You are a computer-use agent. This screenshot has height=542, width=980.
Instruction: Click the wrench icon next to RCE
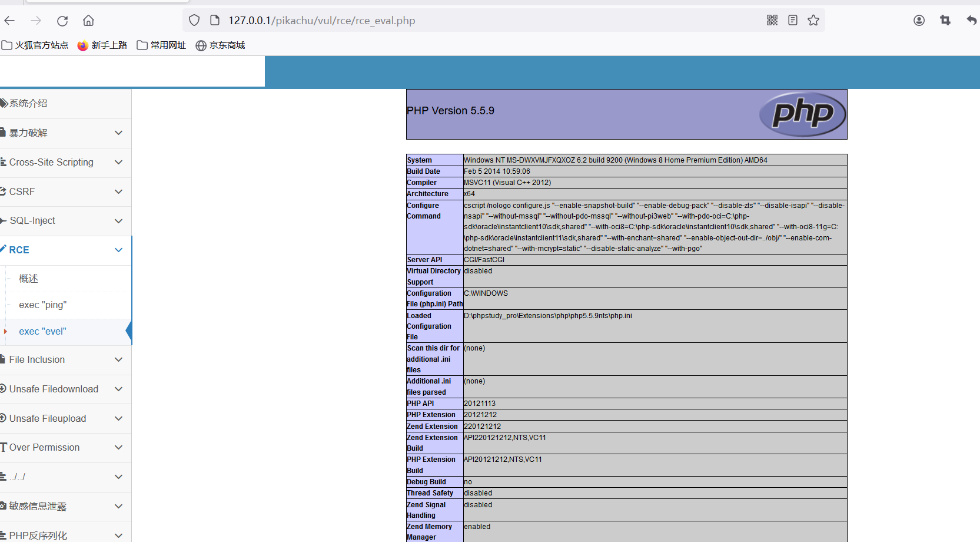(x=4, y=249)
